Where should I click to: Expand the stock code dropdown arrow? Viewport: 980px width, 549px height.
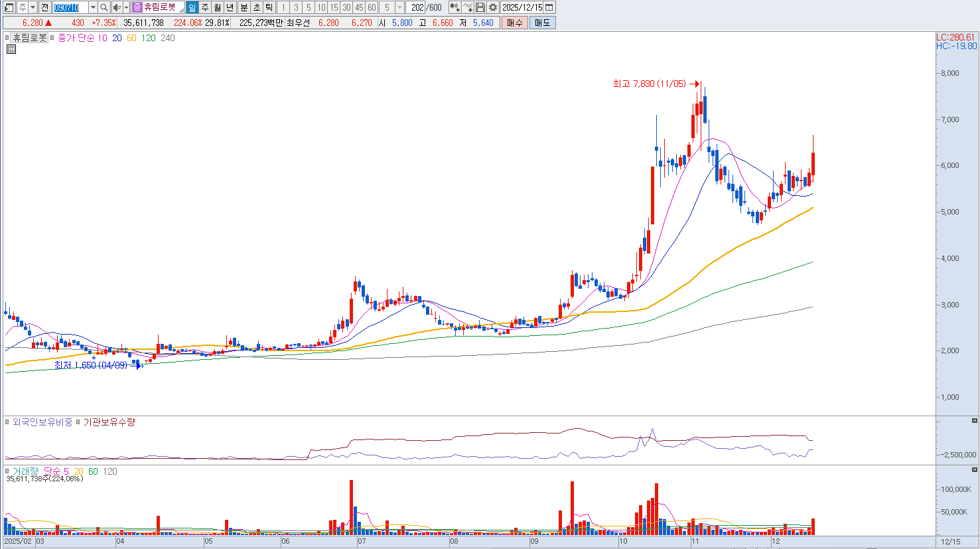pyautogui.click(x=92, y=7)
